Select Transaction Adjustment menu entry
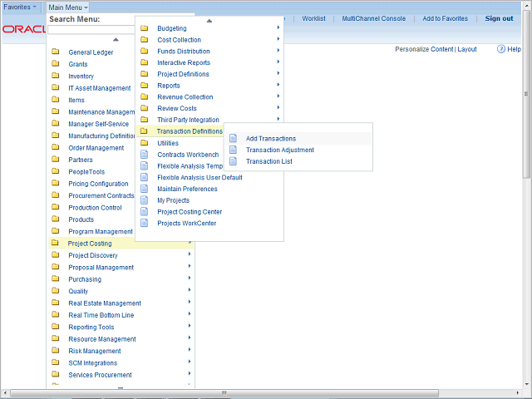This screenshot has height=399, width=532. [280, 150]
